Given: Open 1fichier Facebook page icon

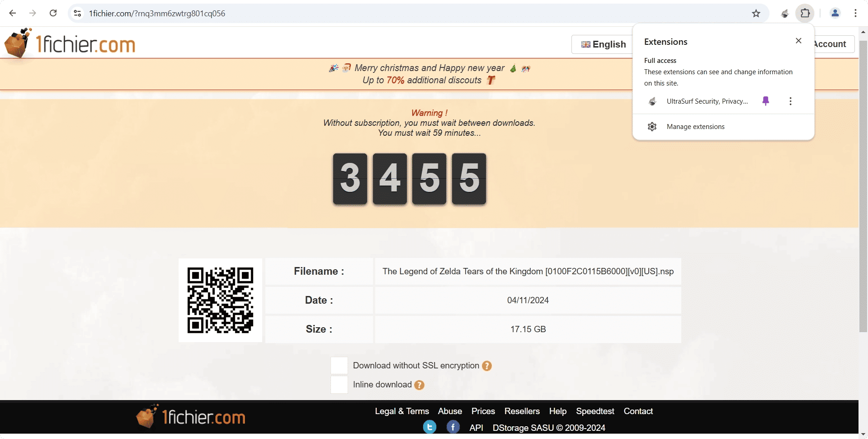Looking at the screenshot, I should (x=453, y=427).
